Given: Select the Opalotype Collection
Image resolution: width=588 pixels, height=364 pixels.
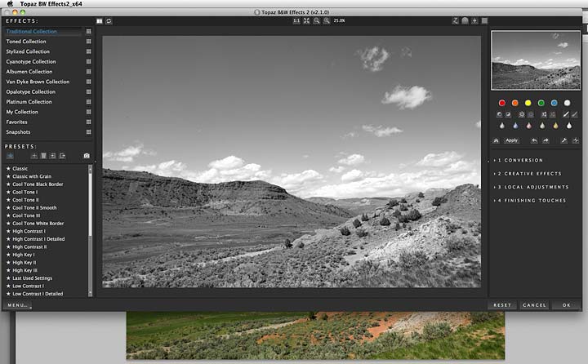Looking at the screenshot, I should (30, 92).
